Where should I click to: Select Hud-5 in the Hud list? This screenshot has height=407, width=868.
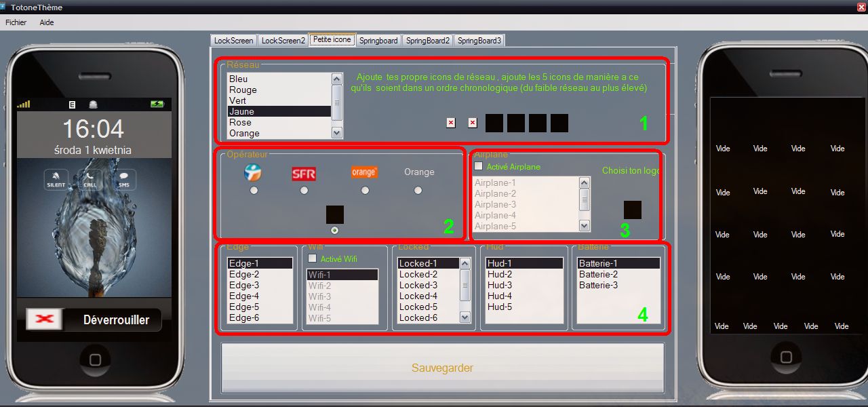click(524, 307)
